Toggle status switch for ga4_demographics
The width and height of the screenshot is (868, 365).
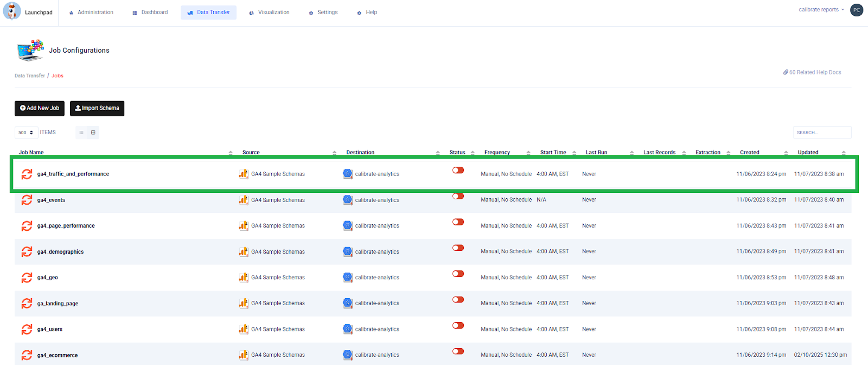(458, 248)
